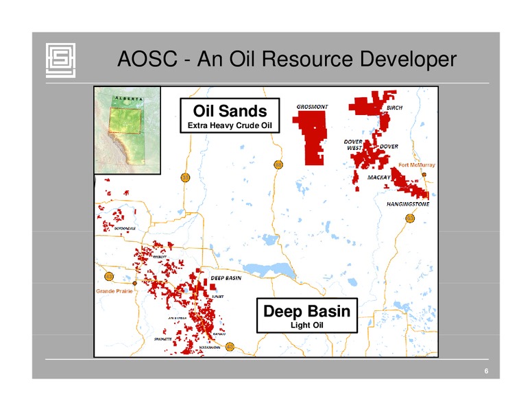The image size is (532, 411).
Task: Click the MACKAY label
Action: tap(379, 177)
